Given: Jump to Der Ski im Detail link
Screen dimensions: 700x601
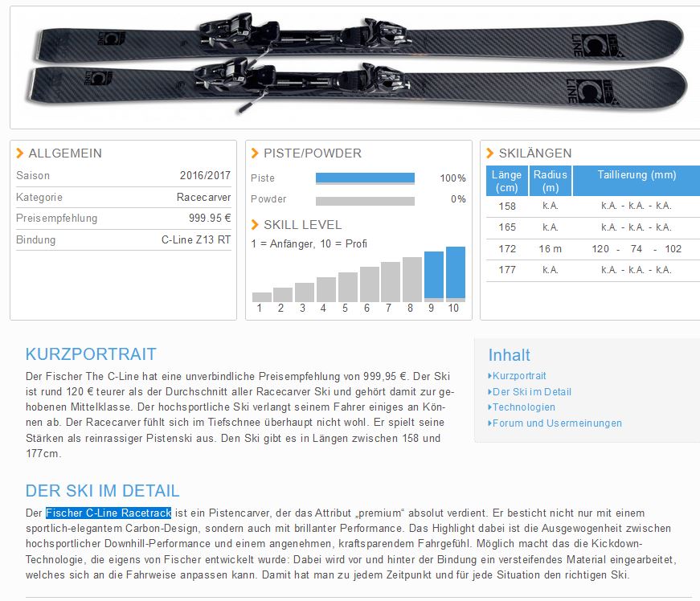Looking at the screenshot, I should click(531, 392).
